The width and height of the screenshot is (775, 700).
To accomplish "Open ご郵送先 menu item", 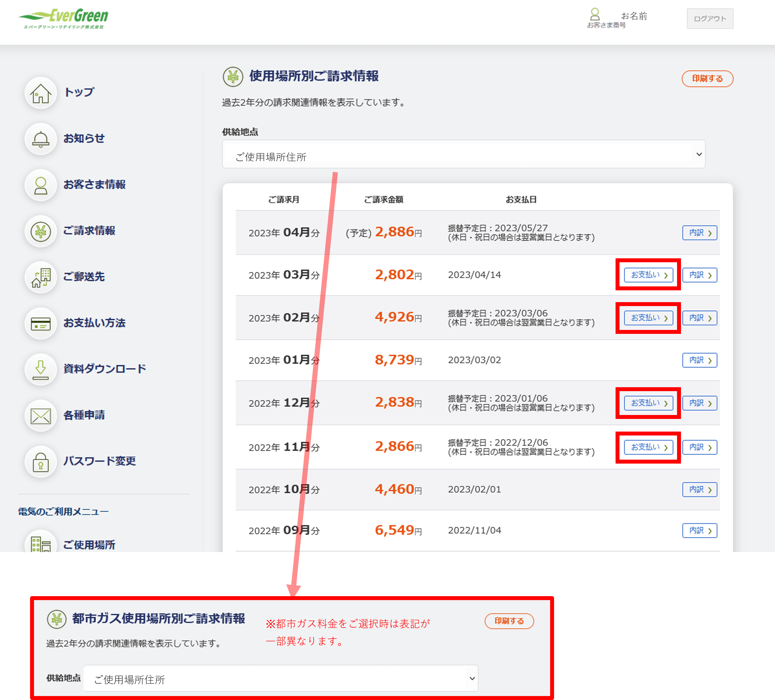I will [x=84, y=277].
